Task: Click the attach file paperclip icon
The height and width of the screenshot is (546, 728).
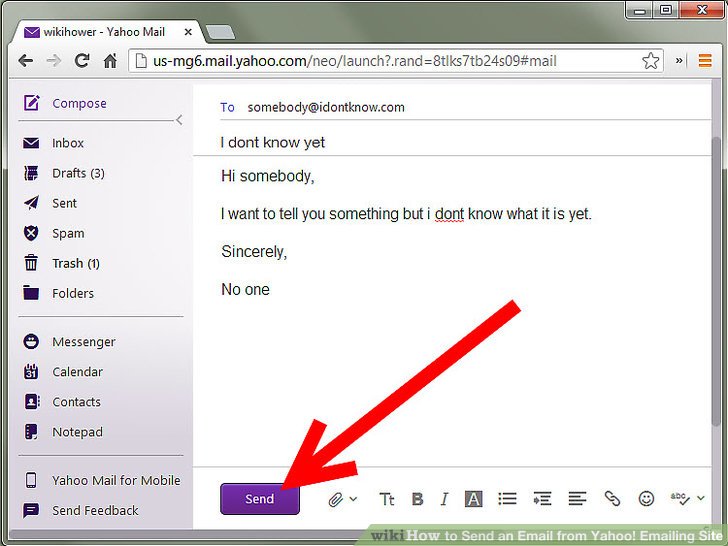Action: (335, 499)
